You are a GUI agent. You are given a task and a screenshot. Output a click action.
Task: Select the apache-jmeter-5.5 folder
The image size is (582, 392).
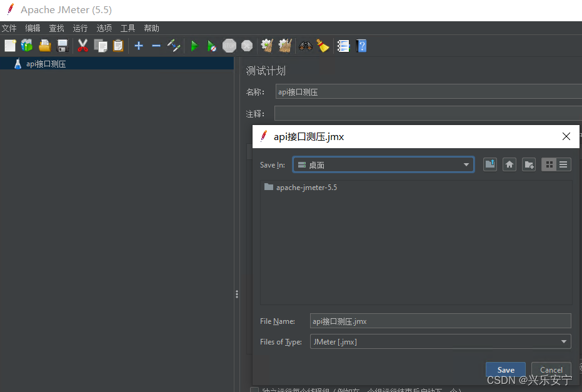[301, 187]
